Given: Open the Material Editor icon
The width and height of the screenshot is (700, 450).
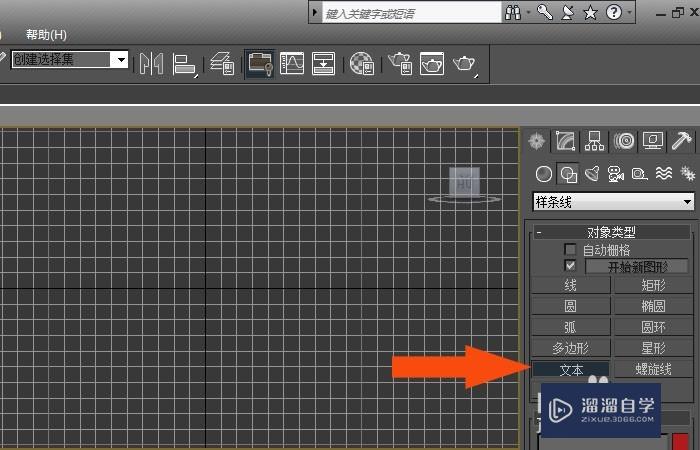Looking at the screenshot, I should click(362, 63).
